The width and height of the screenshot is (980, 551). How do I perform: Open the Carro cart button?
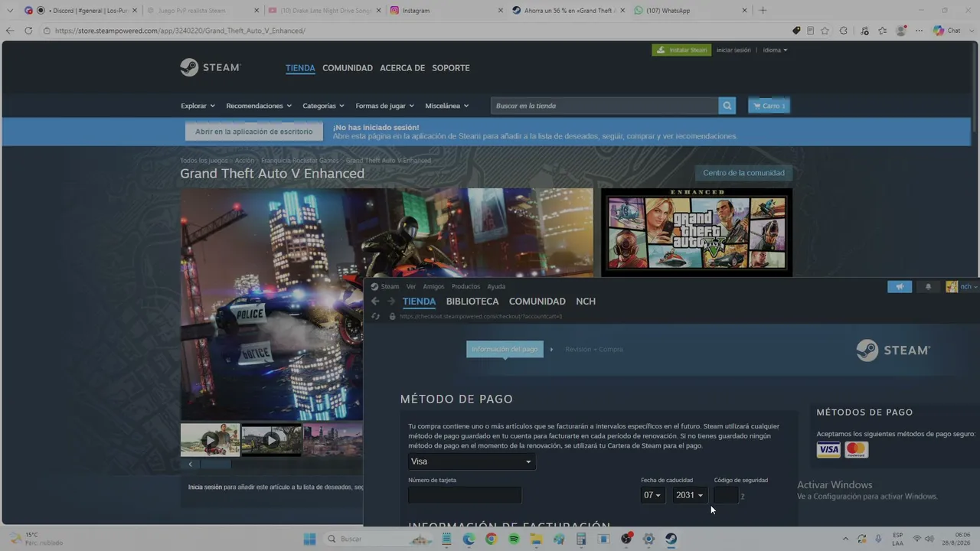click(x=769, y=106)
